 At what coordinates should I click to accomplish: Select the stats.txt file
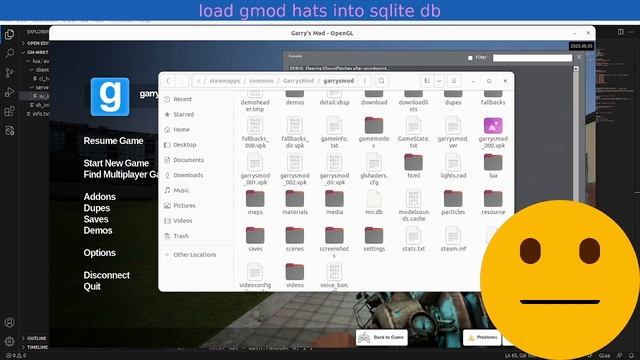click(413, 239)
